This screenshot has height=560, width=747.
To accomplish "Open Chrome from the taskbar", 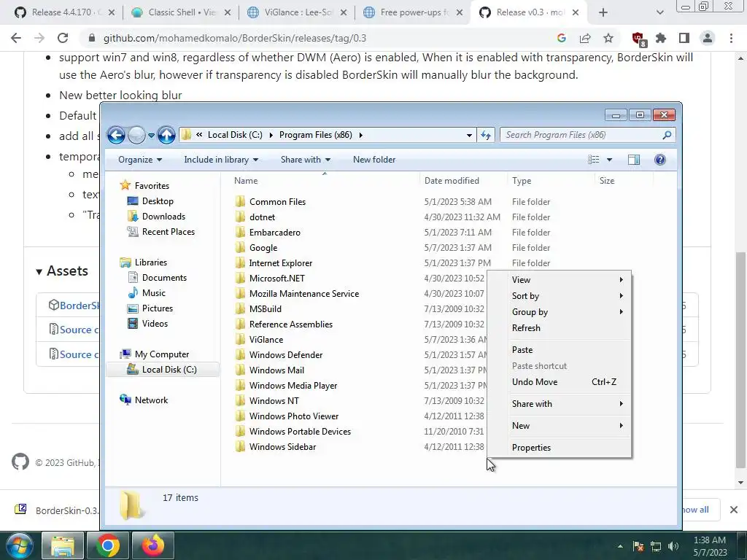I will pyautogui.click(x=108, y=545).
